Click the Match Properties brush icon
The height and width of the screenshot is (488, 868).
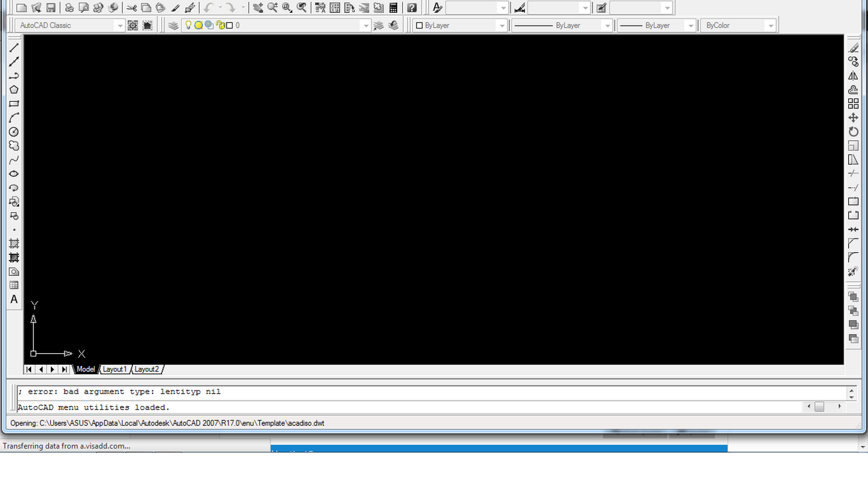(176, 8)
